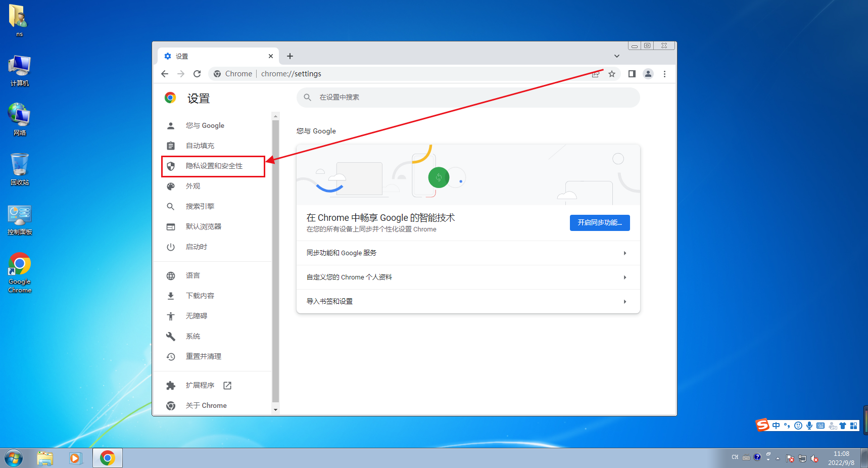Click the forward navigation arrow

181,74
